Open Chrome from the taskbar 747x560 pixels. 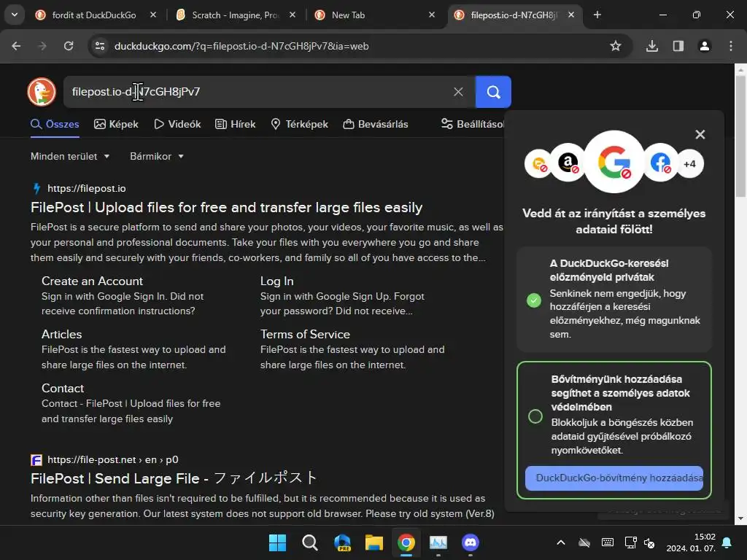point(406,542)
